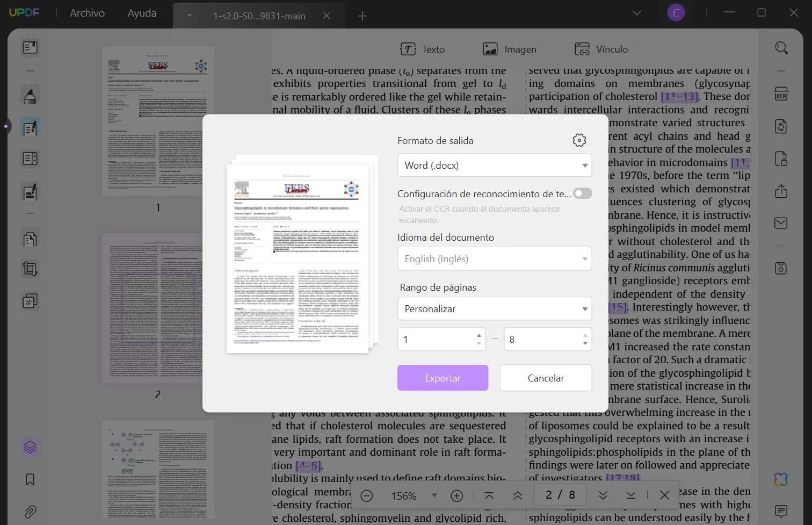Zoom in with the plus icon
This screenshot has width=812, height=525.
(x=457, y=495)
